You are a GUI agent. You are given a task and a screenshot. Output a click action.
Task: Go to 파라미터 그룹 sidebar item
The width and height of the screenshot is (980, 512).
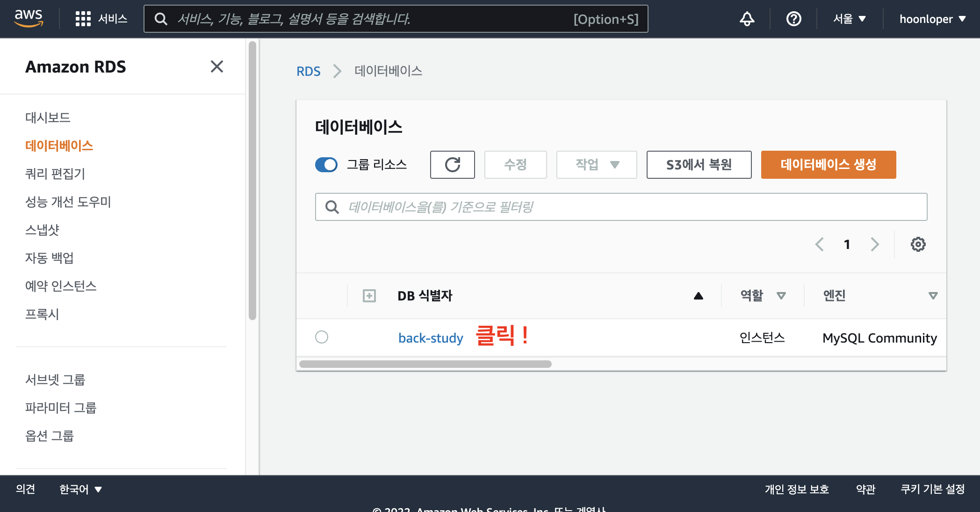click(61, 408)
